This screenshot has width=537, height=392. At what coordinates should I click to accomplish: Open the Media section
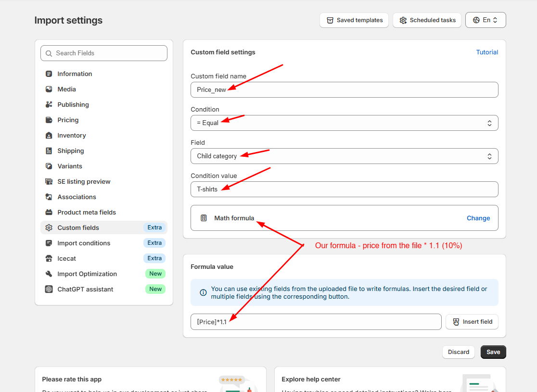[x=104, y=89]
